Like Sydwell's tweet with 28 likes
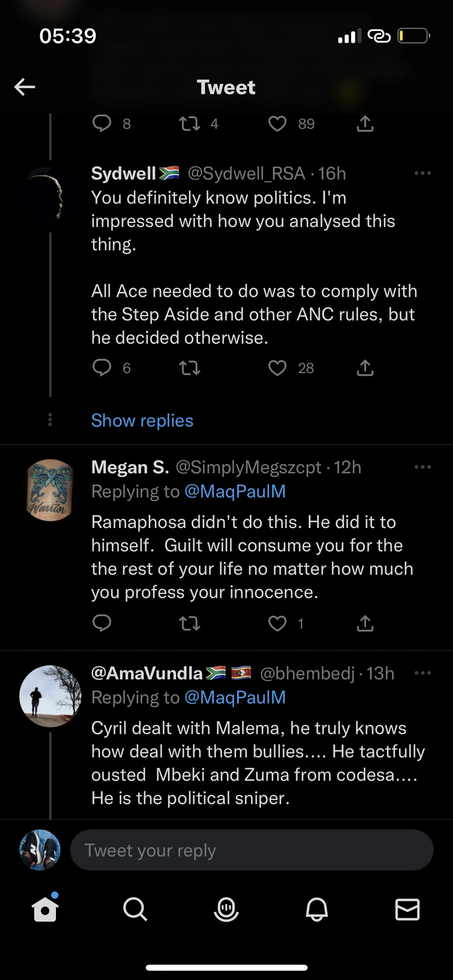This screenshot has width=453, height=980. coord(277,368)
